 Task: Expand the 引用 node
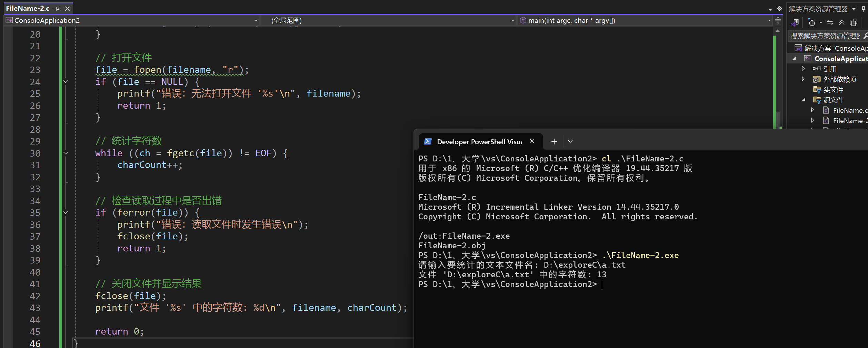click(803, 69)
